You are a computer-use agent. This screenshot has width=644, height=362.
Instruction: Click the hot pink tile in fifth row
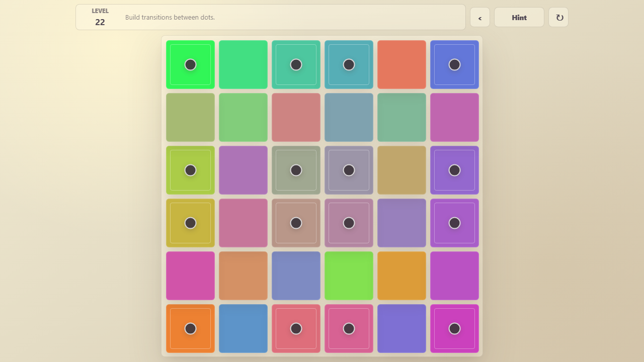point(190,276)
